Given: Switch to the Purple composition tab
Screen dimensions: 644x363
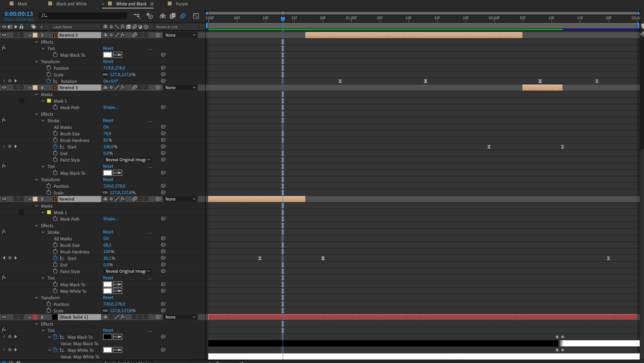Looking at the screenshot, I should 181,4.
